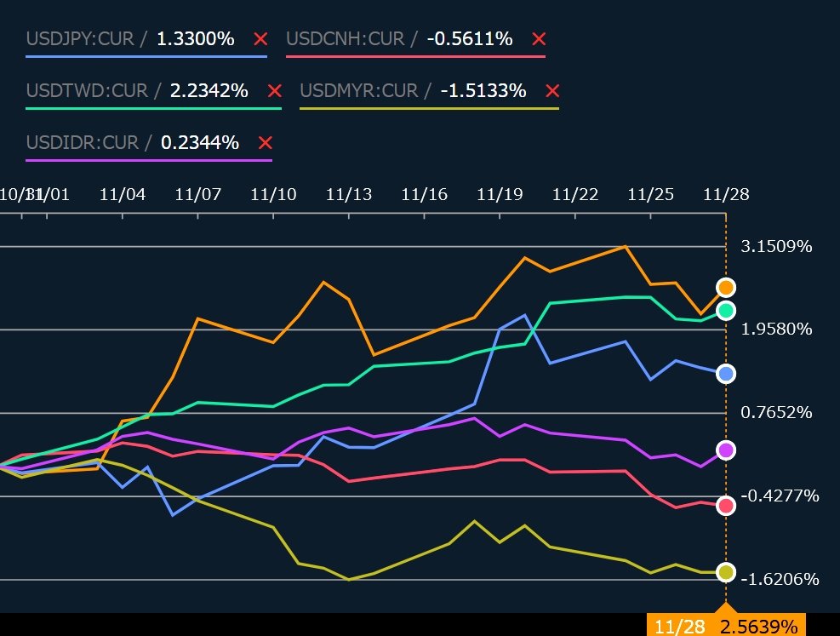Remove the USDMYR:CUR comparison via red X
This screenshot has height=636, width=840.
(x=552, y=91)
